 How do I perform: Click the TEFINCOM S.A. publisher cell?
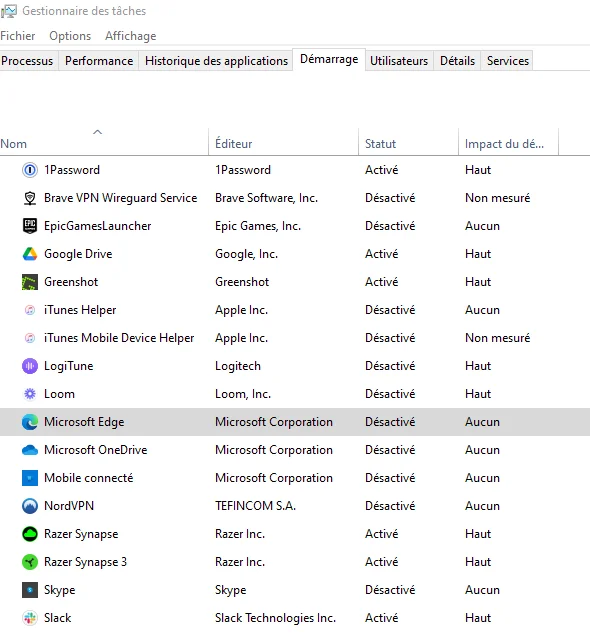(255, 506)
